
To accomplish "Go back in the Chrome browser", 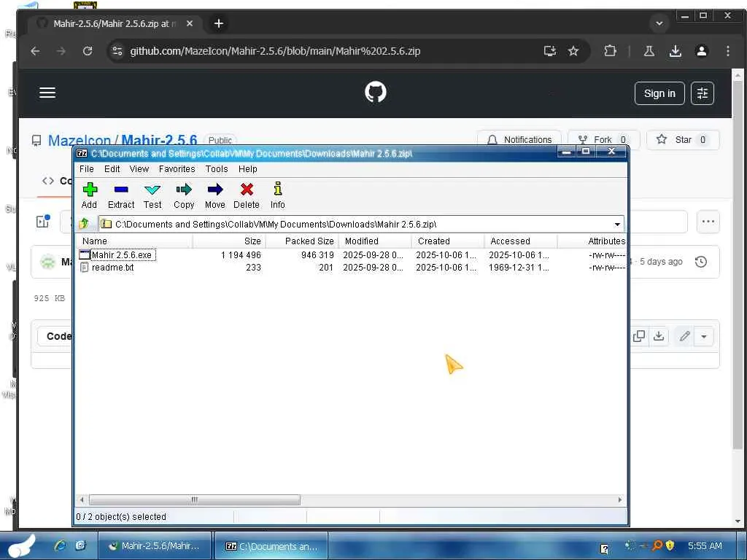I will [x=35, y=51].
